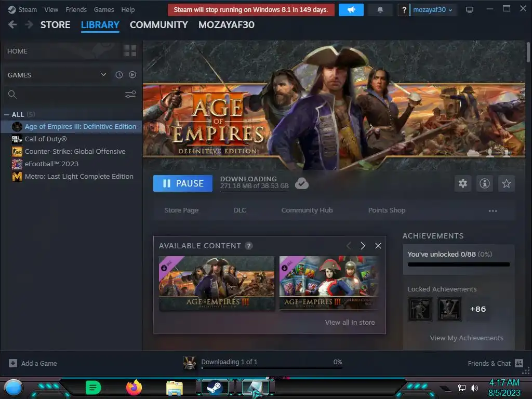This screenshot has height=399, width=532.
Task: Open Friends & Chat icon
Action: click(x=519, y=363)
